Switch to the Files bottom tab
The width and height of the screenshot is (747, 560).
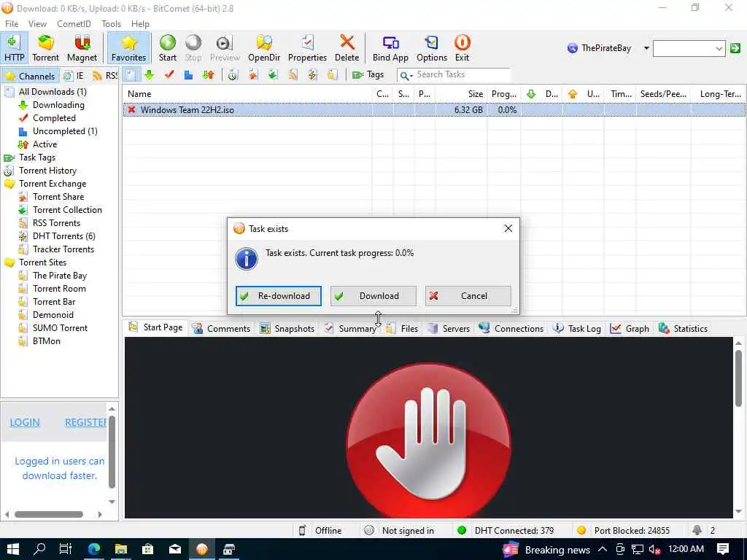402,328
